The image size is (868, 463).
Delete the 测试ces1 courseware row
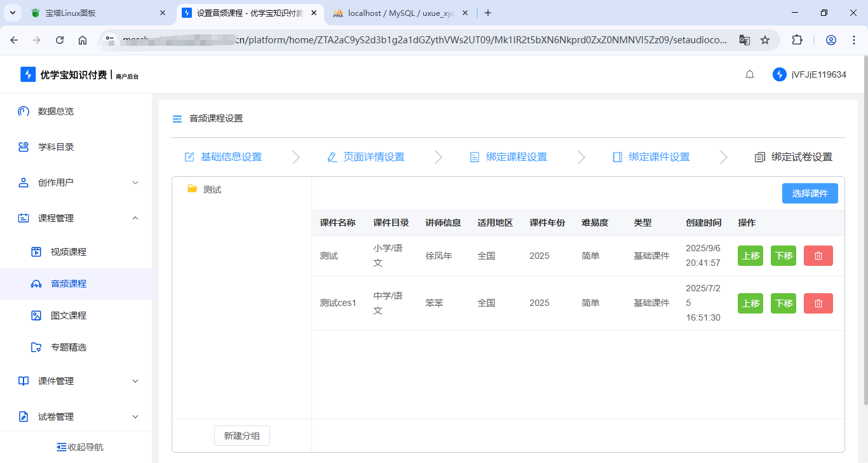[818, 303]
